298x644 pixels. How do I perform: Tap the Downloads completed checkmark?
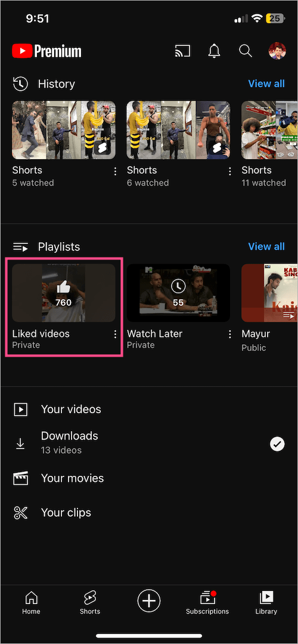[x=278, y=444]
